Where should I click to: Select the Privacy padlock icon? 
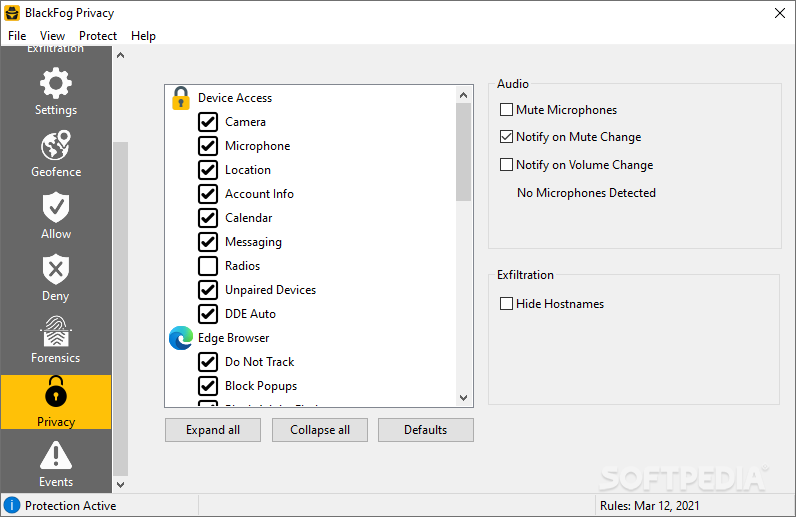point(56,391)
